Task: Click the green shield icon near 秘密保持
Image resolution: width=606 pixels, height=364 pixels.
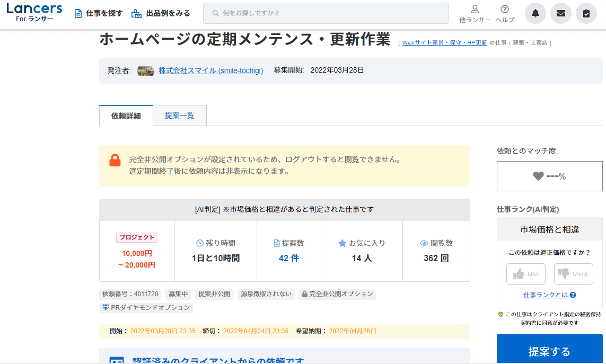Action: tap(500, 315)
